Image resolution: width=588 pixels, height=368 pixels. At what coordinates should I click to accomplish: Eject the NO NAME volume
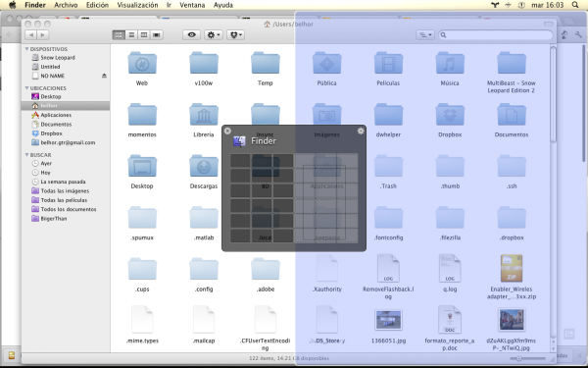coord(104,76)
